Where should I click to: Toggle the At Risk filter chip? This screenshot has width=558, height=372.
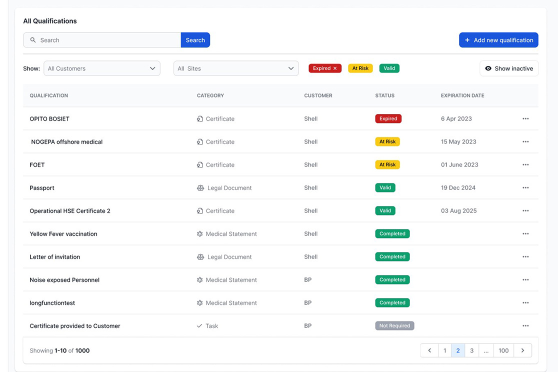click(360, 68)
